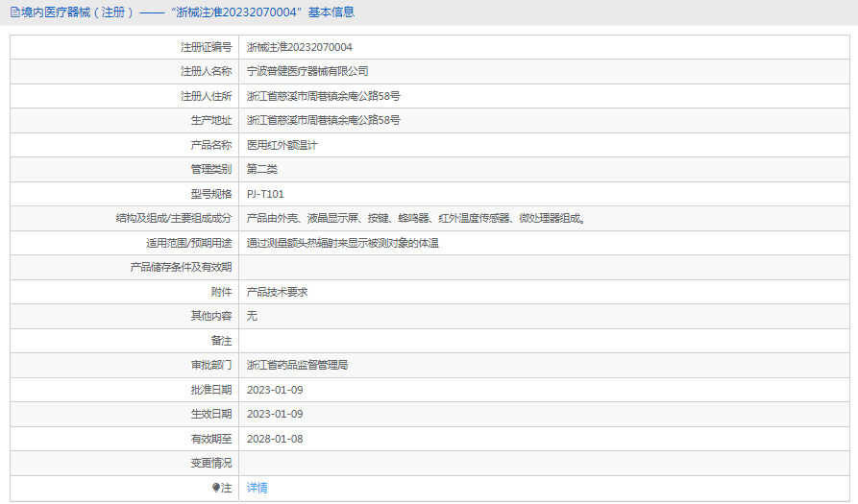
Task: Select the model value PJ-T101
Action: [265, 194]
